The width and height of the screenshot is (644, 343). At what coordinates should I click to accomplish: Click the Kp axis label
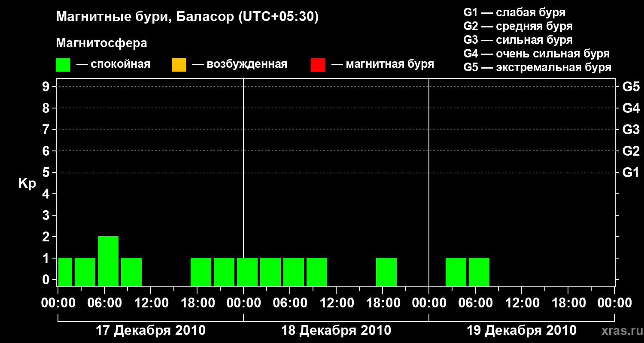click(x=27, y=184)
